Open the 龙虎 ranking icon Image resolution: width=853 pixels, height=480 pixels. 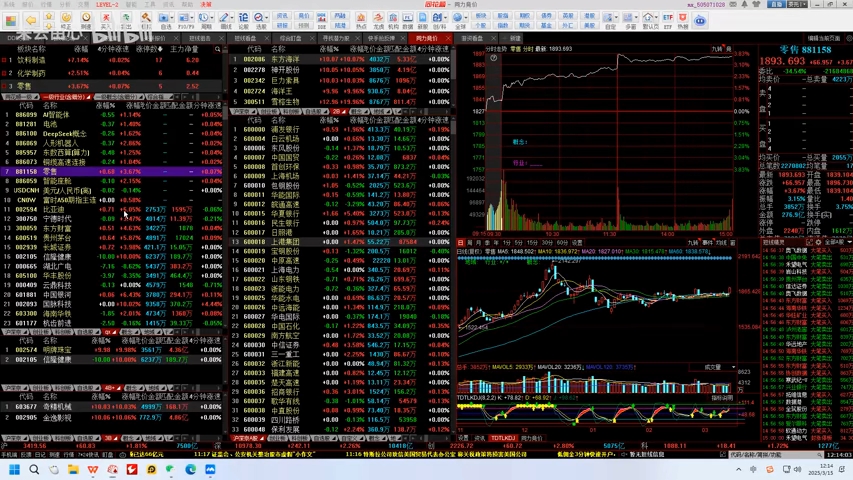click(x=378, y=21)
